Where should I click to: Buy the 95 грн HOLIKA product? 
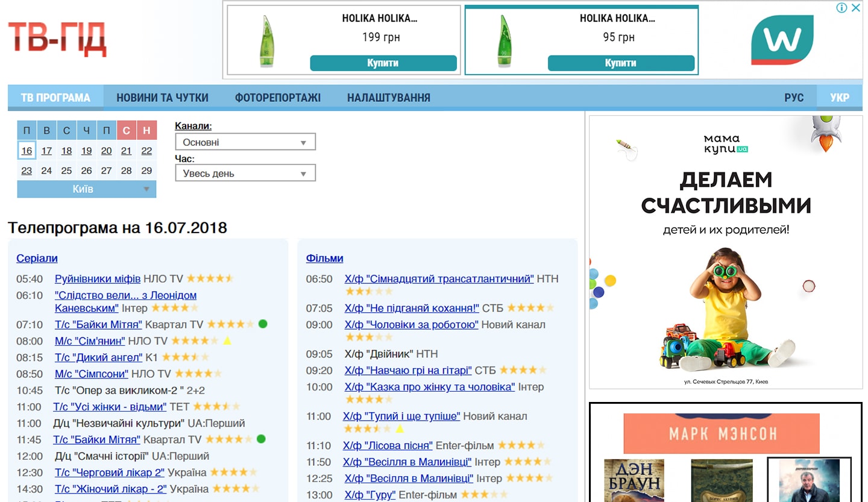[621, 63]
